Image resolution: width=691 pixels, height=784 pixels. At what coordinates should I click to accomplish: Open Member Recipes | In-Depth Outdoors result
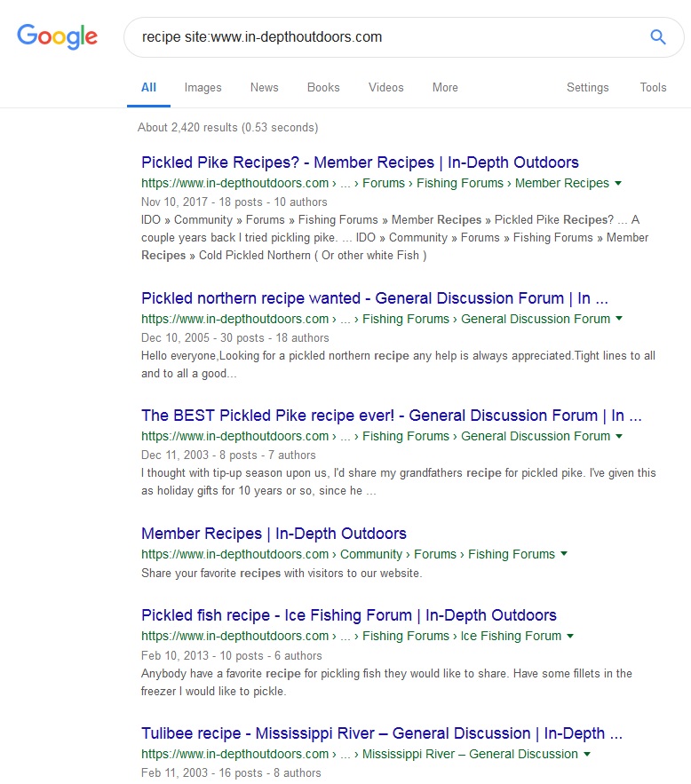(274, 534)
